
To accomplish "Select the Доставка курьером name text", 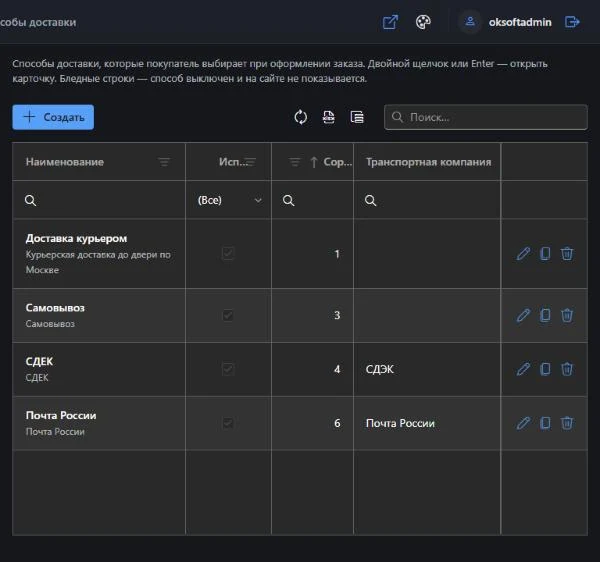I will click(76, 238).
